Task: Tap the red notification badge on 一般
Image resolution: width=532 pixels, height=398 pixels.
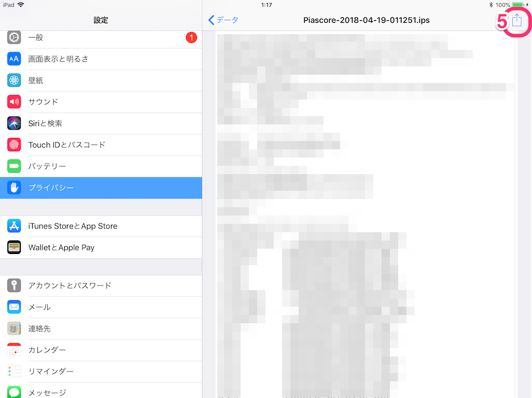Action: click(191, 37)
